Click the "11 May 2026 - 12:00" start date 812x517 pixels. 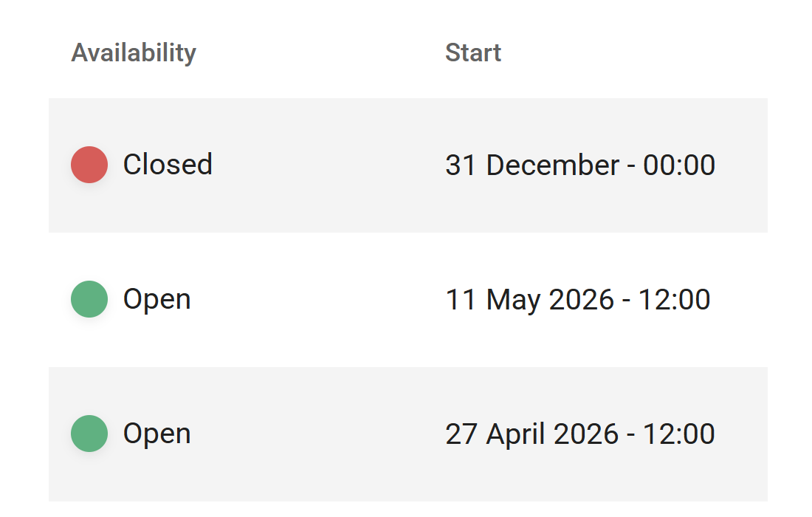pyautogui.click(x=578, y=299)
